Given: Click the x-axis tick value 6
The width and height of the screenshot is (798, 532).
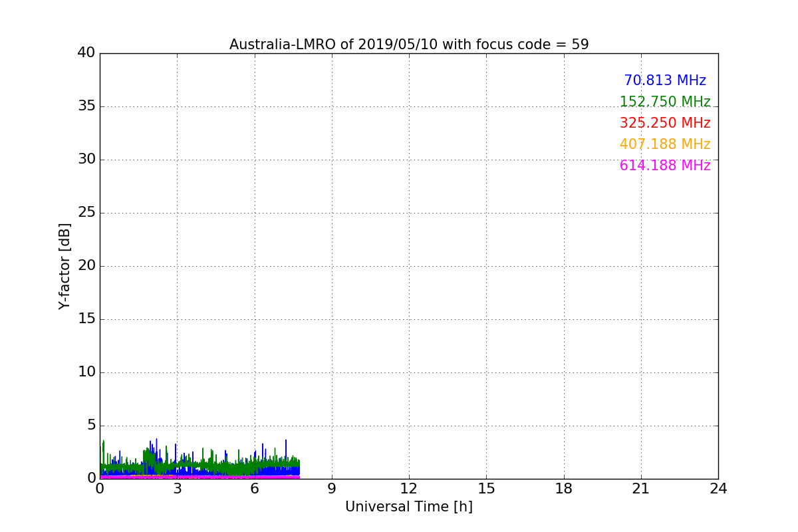Looking at the screenshot, I should pos(254,489).
